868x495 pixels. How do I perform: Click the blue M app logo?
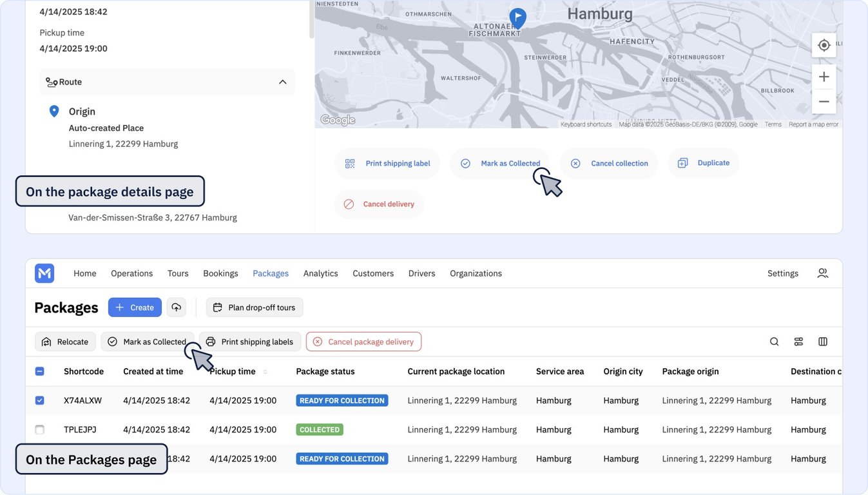tap(44, 273)
